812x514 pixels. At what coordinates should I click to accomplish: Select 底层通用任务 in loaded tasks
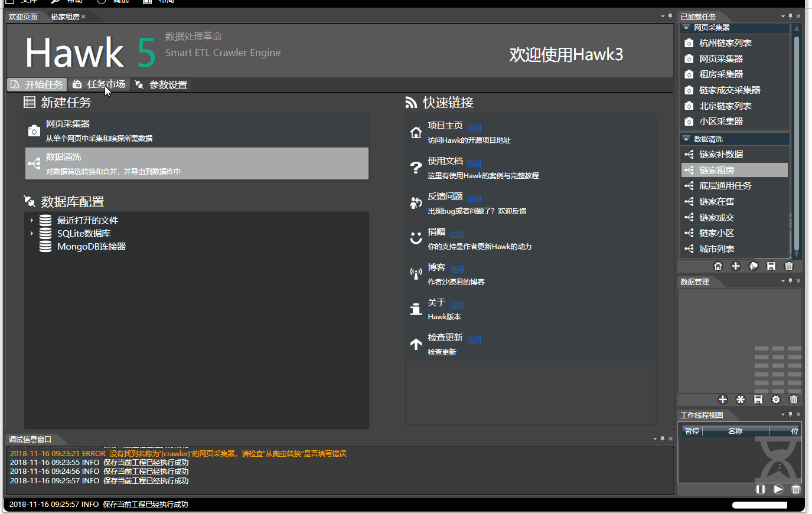coord(735,186)
